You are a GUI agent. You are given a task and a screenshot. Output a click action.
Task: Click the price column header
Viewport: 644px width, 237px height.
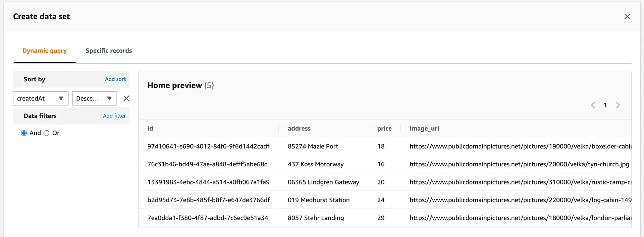coord(384,129)
